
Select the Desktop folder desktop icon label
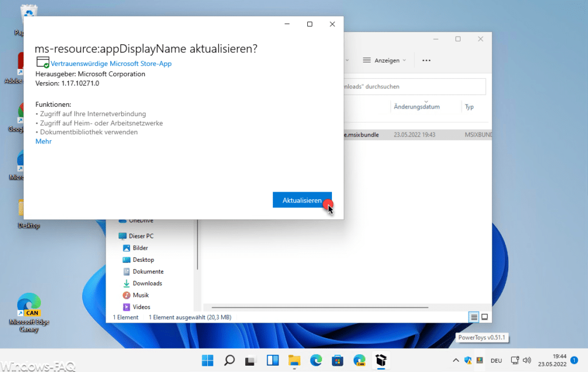click(x=29, y=226)
